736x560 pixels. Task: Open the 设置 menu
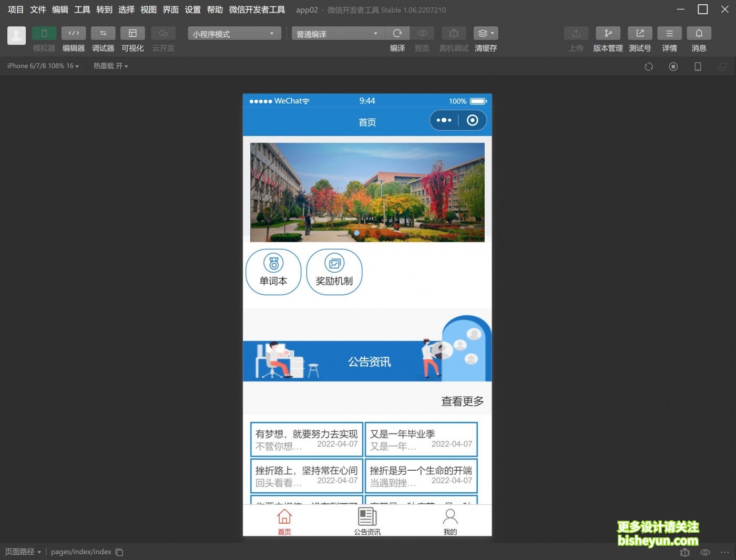point(192,9)
